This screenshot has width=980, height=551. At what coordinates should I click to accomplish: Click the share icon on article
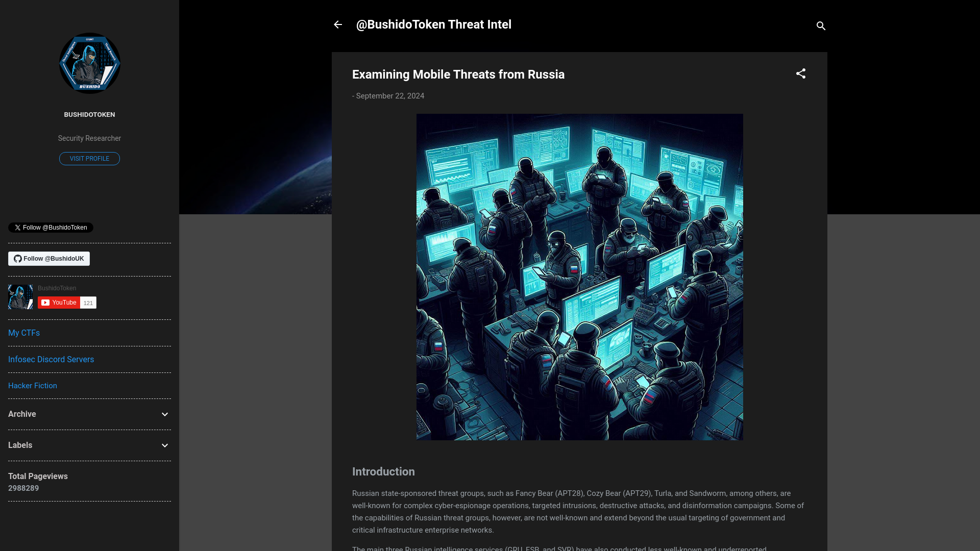800,73
